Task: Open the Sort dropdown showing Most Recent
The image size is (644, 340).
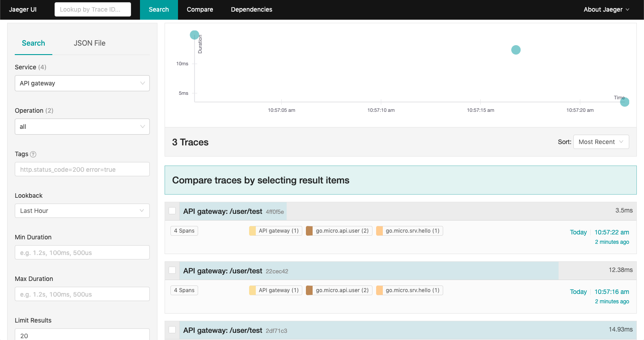Action: click(x=601, y=142)
